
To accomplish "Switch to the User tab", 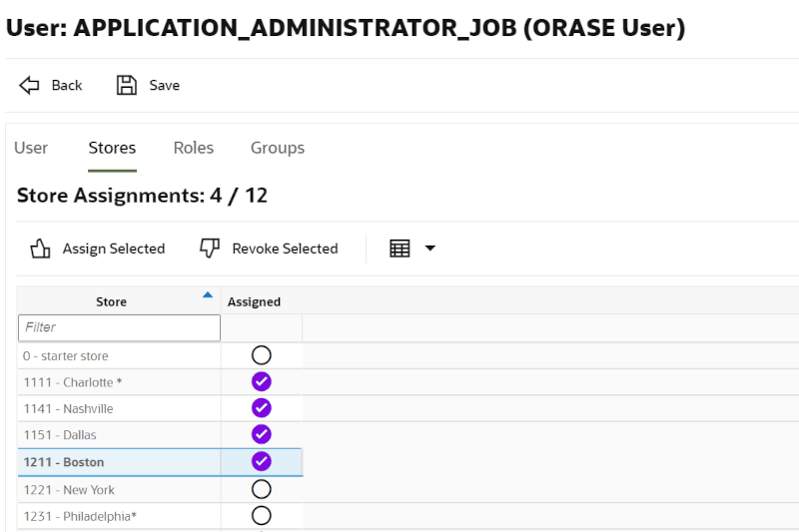I will (x=31, y=148).
